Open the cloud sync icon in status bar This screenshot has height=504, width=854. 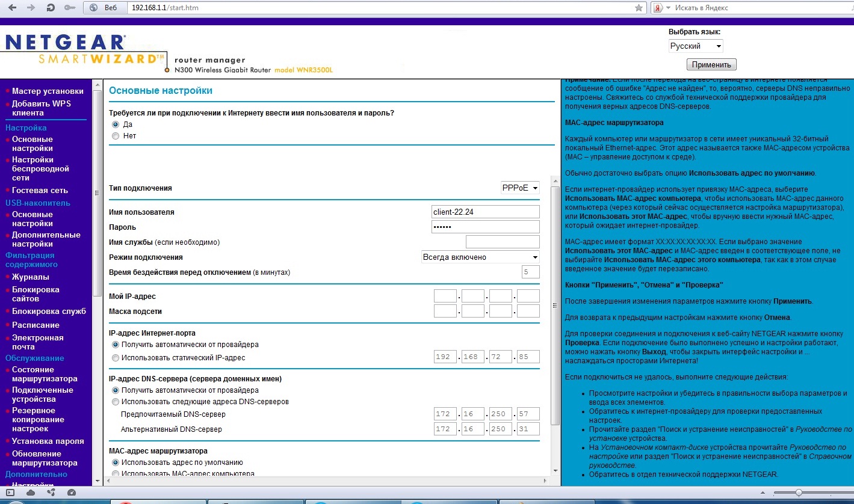tap(31, 493)
